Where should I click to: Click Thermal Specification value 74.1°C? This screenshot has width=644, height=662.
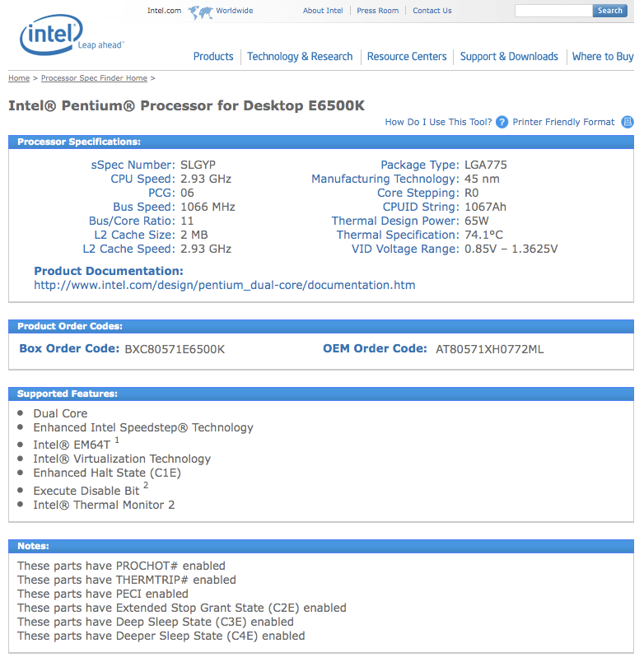point(484,235)
